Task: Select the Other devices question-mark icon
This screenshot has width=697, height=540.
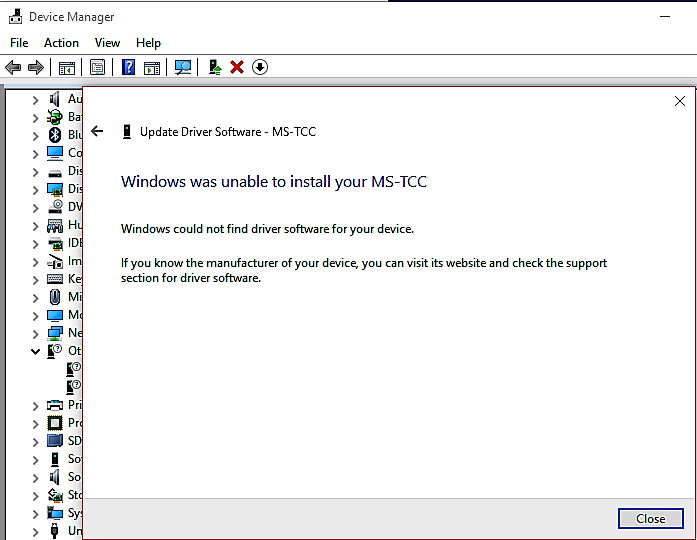Action: [x=55, y=351]
